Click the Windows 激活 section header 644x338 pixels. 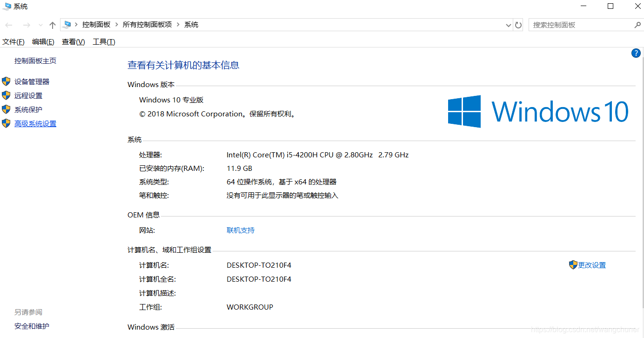[151, 327]
